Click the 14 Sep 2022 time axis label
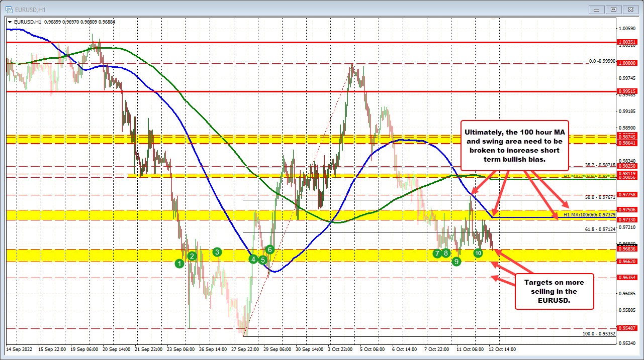Screen dimensions: 644x360 coord(20,349)
